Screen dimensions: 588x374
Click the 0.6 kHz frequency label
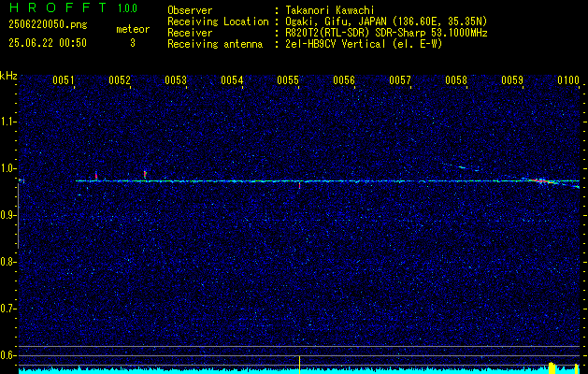(x=7, y=355)
